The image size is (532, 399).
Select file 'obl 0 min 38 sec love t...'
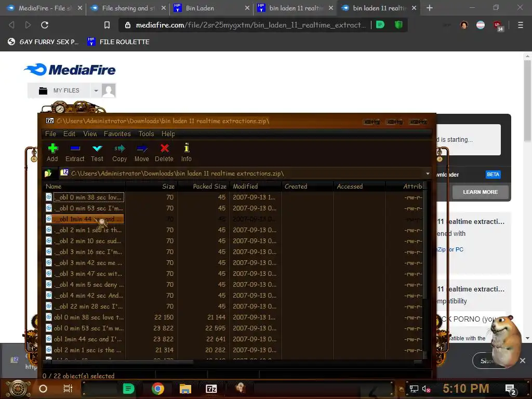[x=85, y=317]
